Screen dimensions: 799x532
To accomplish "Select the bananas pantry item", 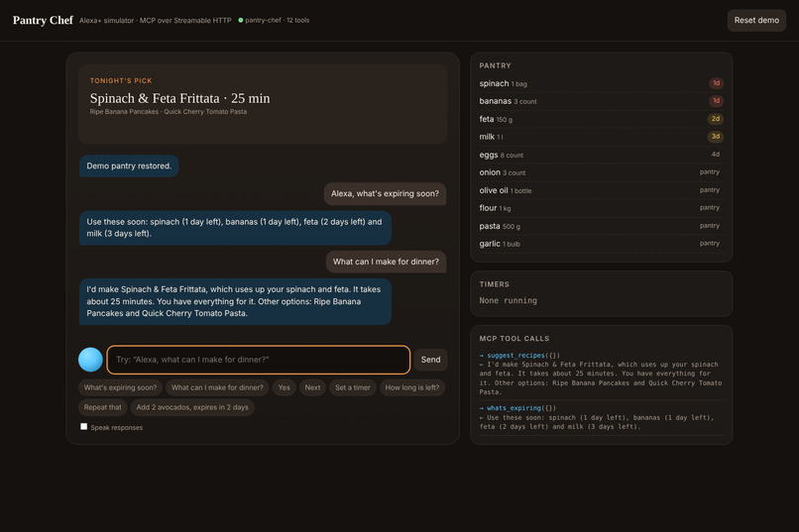I will (602, 101).
